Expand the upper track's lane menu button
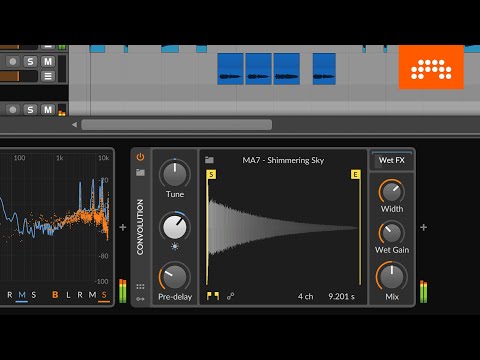480x360 pixels. 48,76
